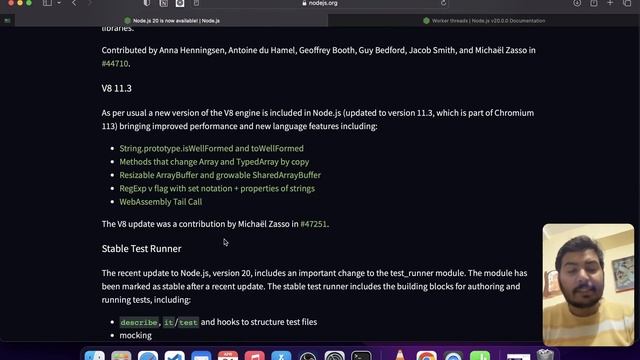Open Launchpad from the dock
This screenshot has height=360, width=640.
pyautogui.click(x=121, y=356)
